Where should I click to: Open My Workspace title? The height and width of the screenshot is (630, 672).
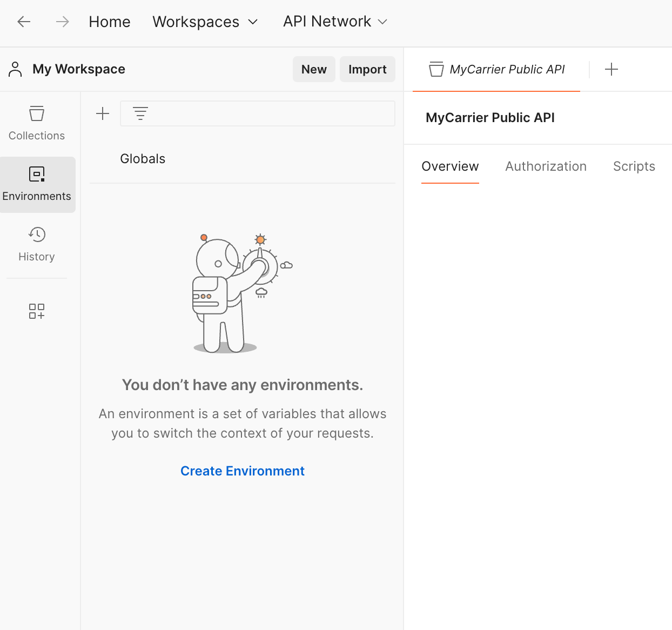[79, 69]
